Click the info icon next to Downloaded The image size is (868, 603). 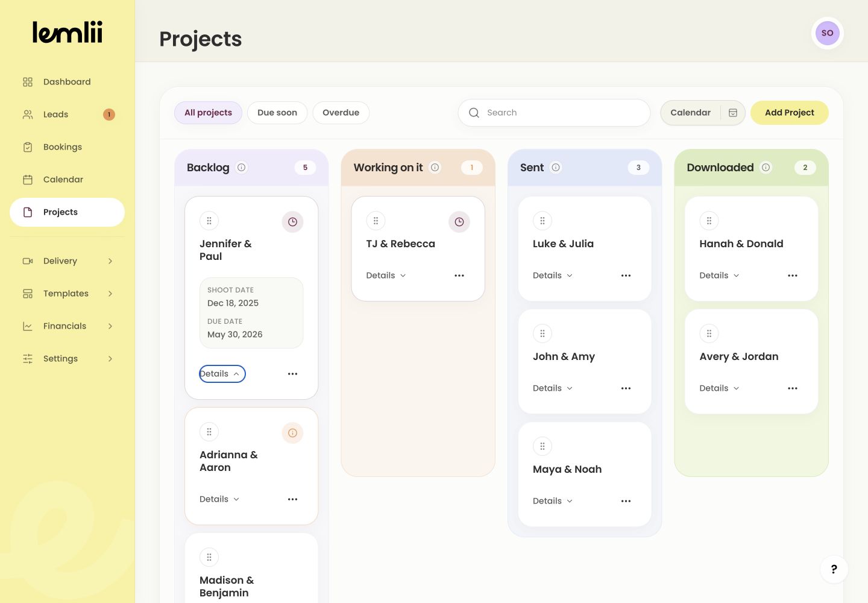tap(766, 168)
